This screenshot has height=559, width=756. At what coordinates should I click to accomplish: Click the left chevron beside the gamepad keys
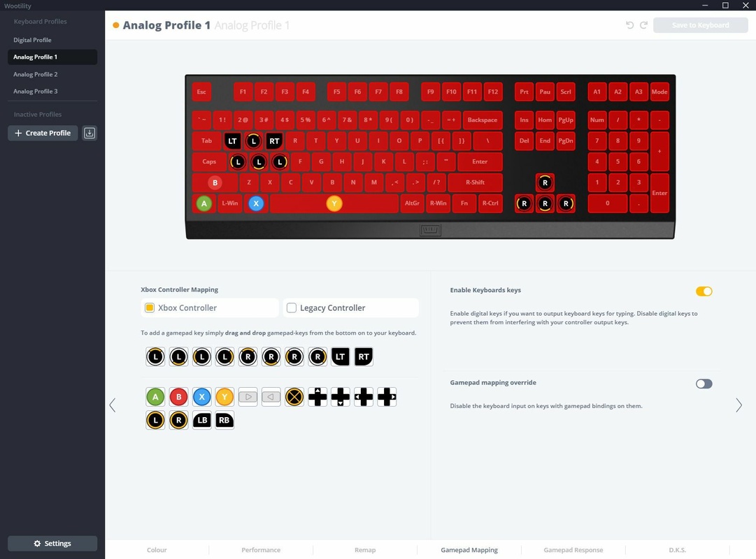pyautogui.click(x=113, y=405)
